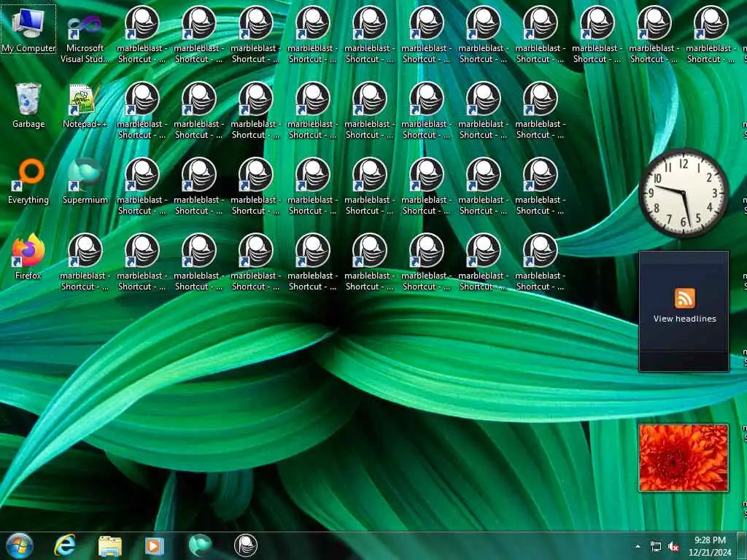Select the Notepad++ desktop shortcut
The height and width of the screenshot is (560, 747).
click(x=85, y=105)
